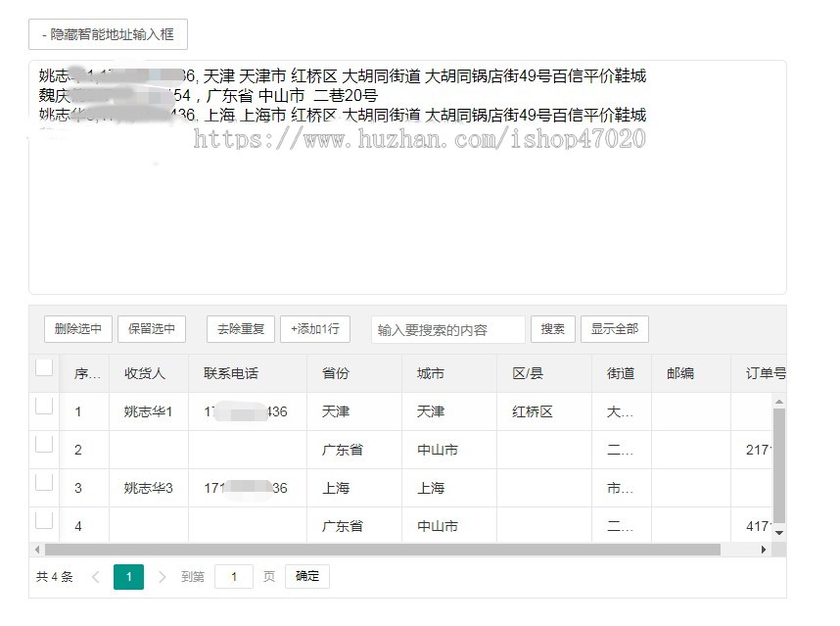
Task: Click the phone number cell in row 1
Action: (x=248, y=411)
